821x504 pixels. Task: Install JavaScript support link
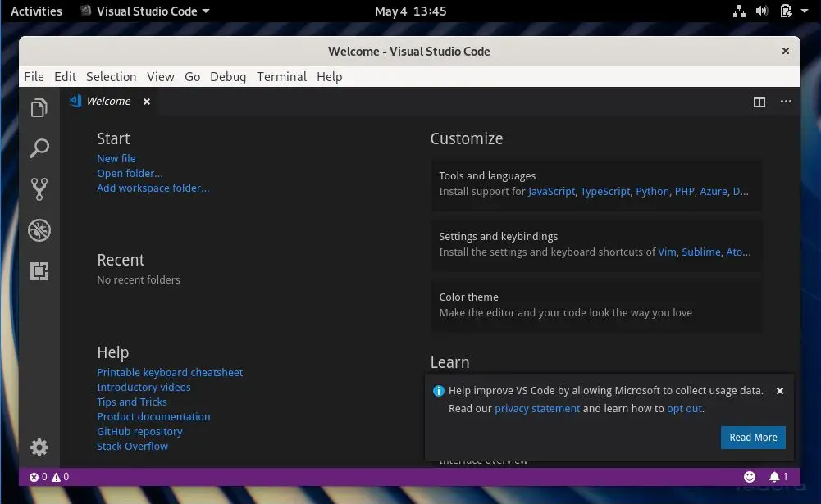551,192
